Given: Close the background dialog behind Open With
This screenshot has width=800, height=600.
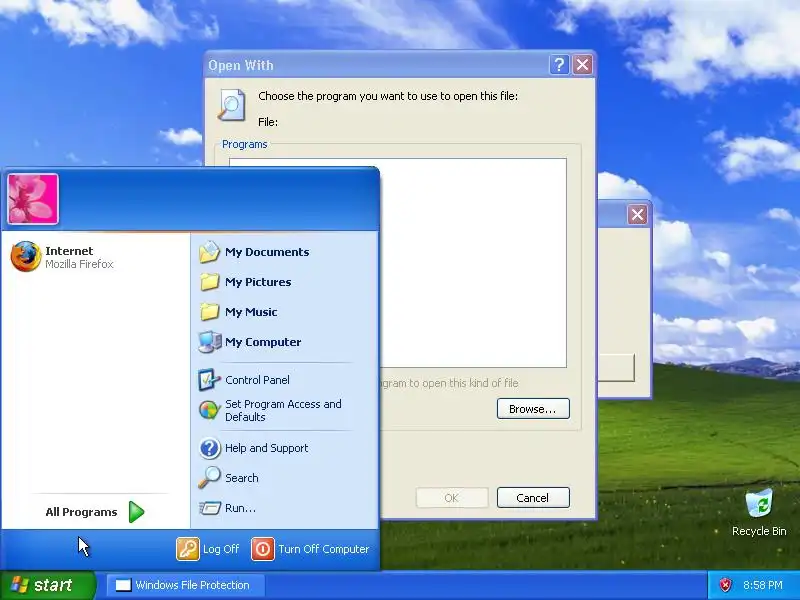Looking at the screenshot, I should [637, 214].
